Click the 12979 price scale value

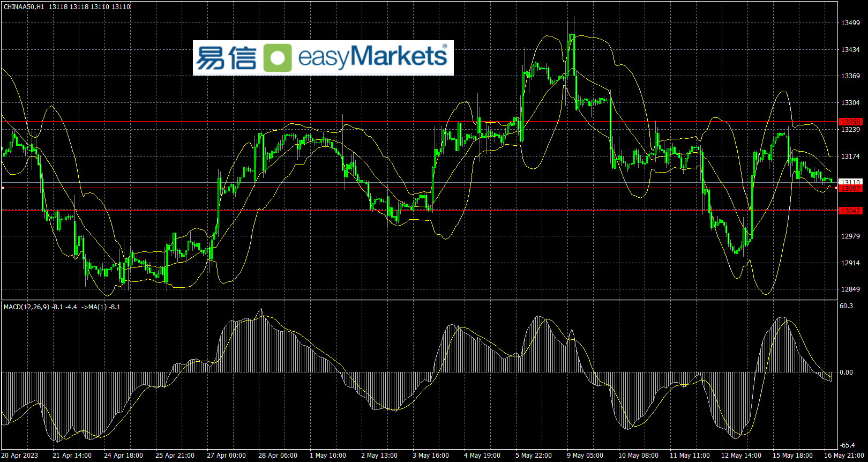pyautogui.click(x=850, y=236)
